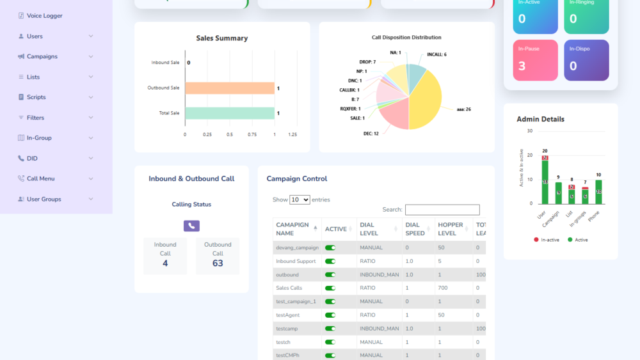Click the In-Dispo status card

click(586, 60)
